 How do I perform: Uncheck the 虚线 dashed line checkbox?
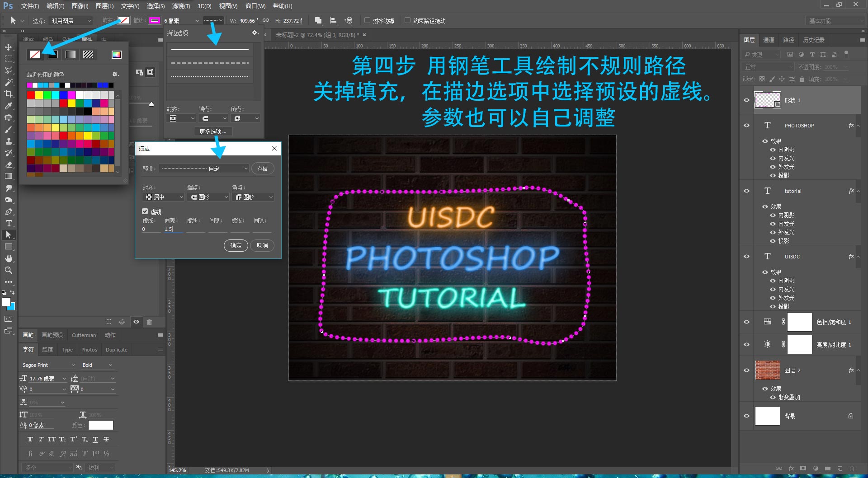[145, 211]
